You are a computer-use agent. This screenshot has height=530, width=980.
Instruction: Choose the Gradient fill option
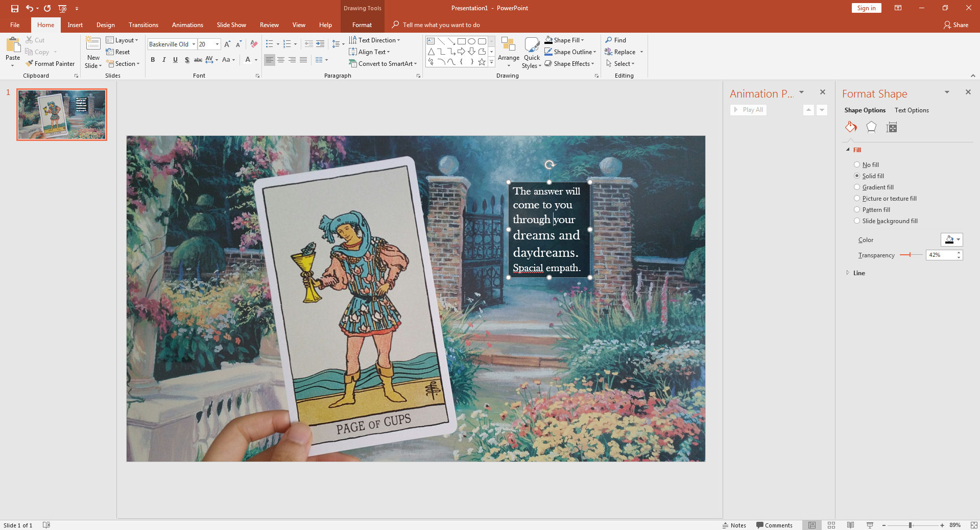click(857, 187)
